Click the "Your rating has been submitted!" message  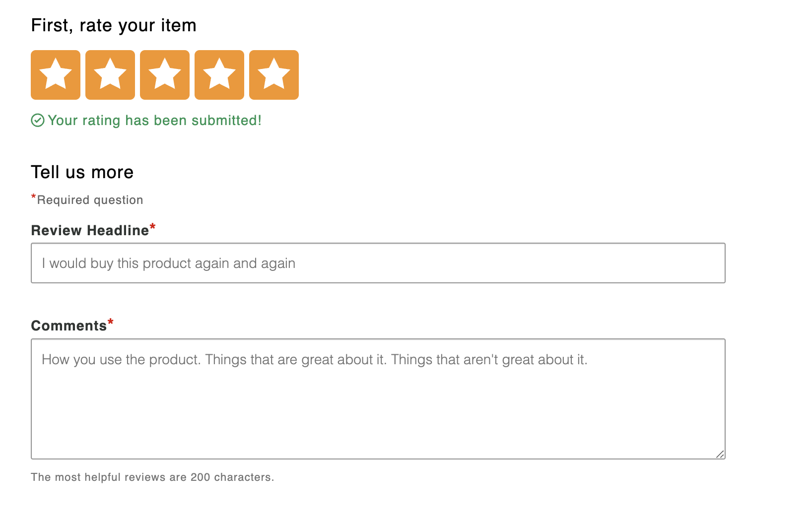click(x=154, y=121)
